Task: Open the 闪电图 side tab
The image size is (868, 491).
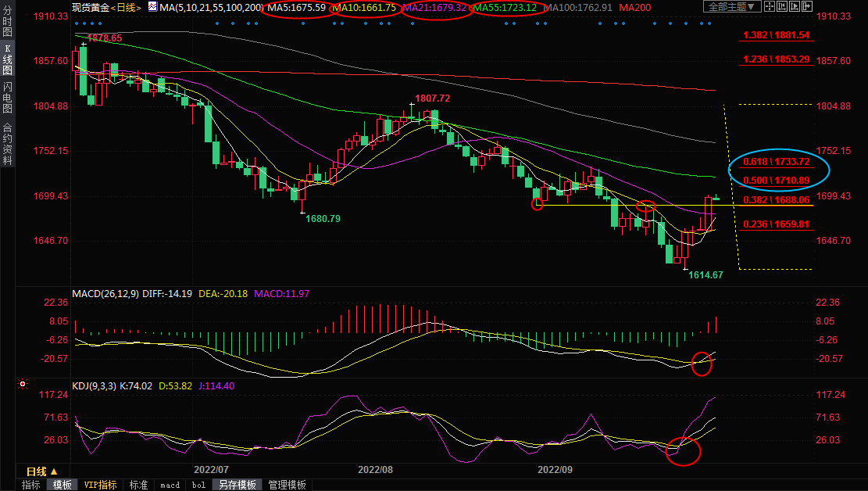Action: coord(7,100)
